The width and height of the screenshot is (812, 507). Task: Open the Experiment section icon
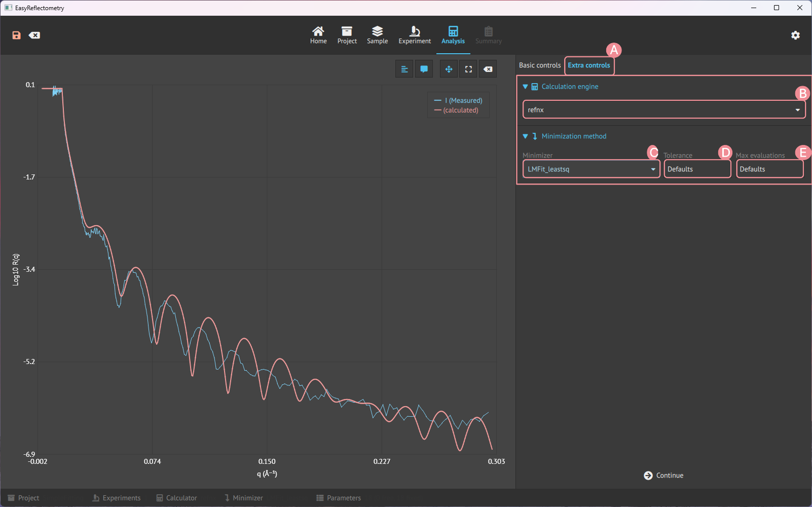tap(414, 34)
